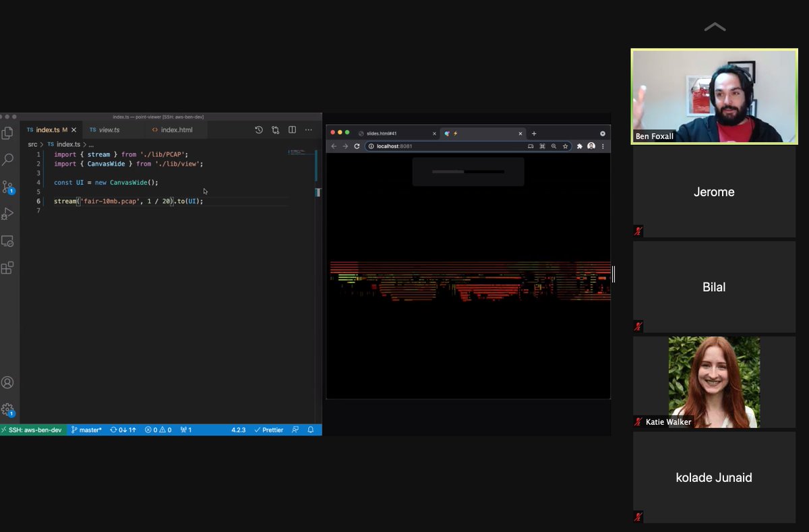
Task: Bookmark the page using the star icon
Action: tap(565, 146)
